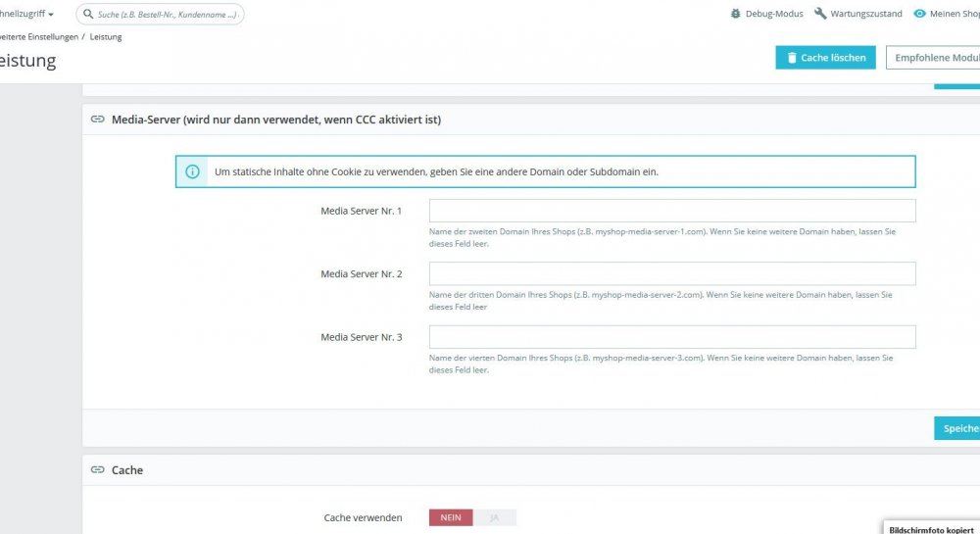Click the Leistung breadcrumb
This screenshot has height=534, width=980.
click(x=106, y=37)
